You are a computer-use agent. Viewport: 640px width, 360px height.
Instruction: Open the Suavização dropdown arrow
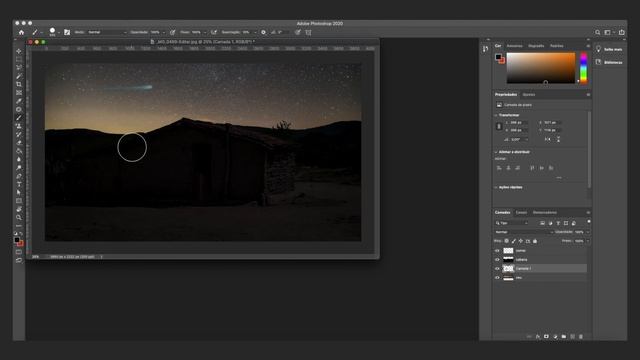pos(255,32)
